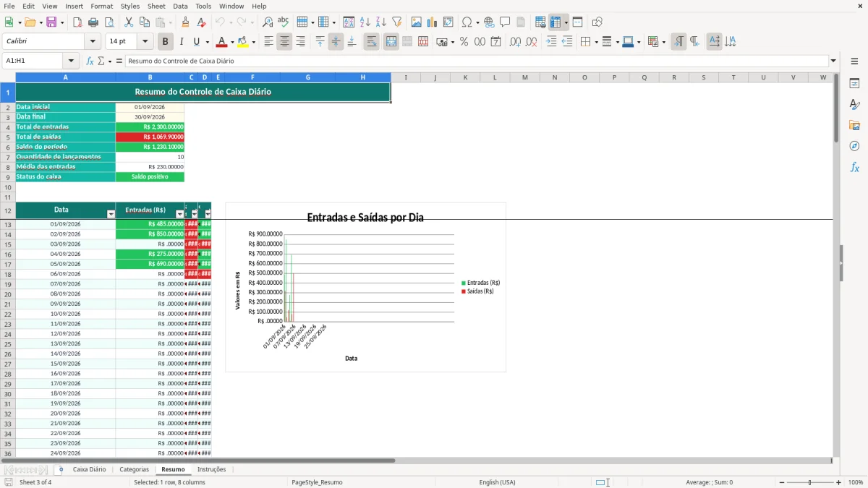868x488 pixels.
Task: Click the Print icon
Action: tap(93, 22)
